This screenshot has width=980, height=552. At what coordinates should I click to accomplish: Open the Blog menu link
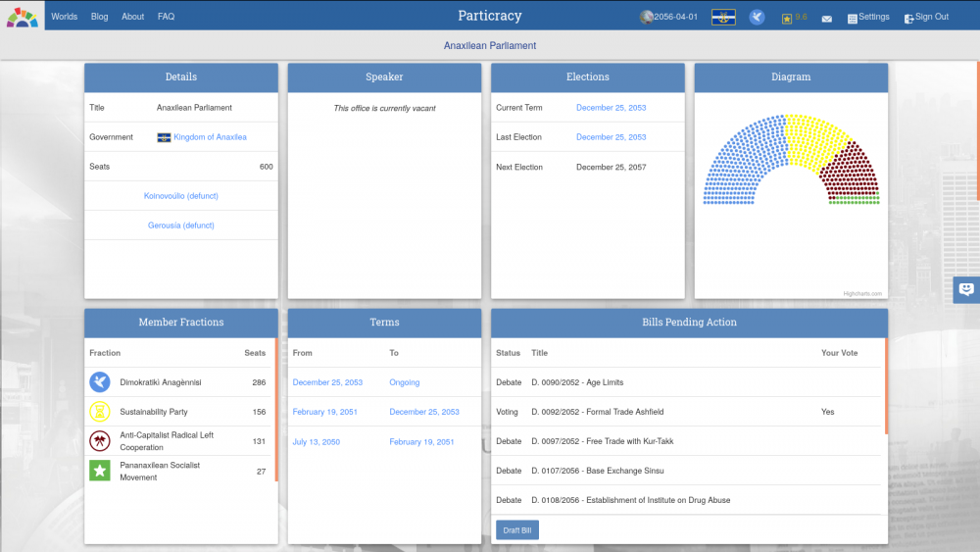(x=99, y=17)
